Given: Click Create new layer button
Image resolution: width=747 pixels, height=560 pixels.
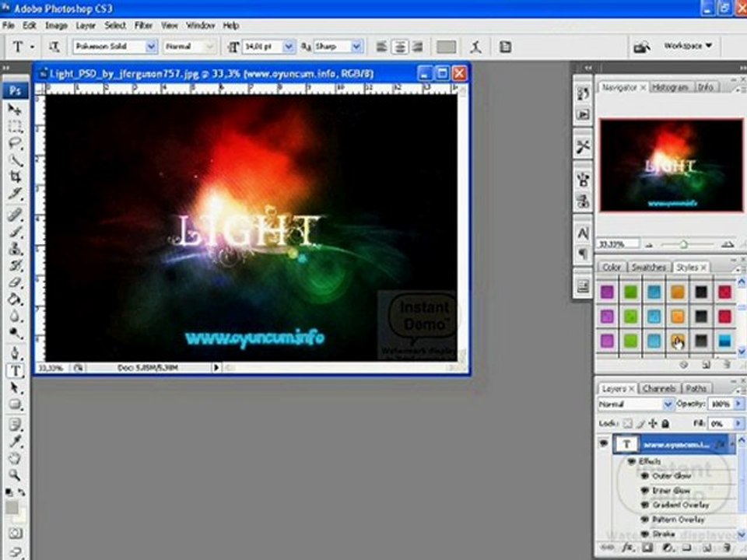Looking at the screenshot, I should [x=707, y=548].
